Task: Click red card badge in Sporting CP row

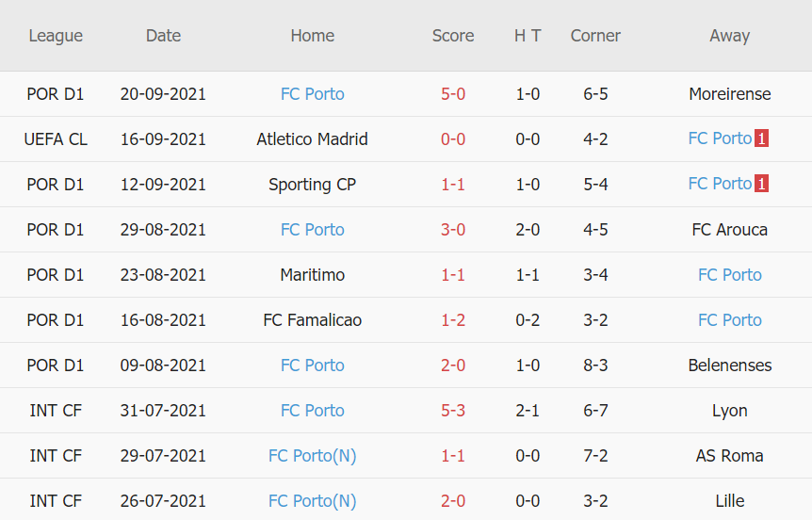Action: click(762, 184)
